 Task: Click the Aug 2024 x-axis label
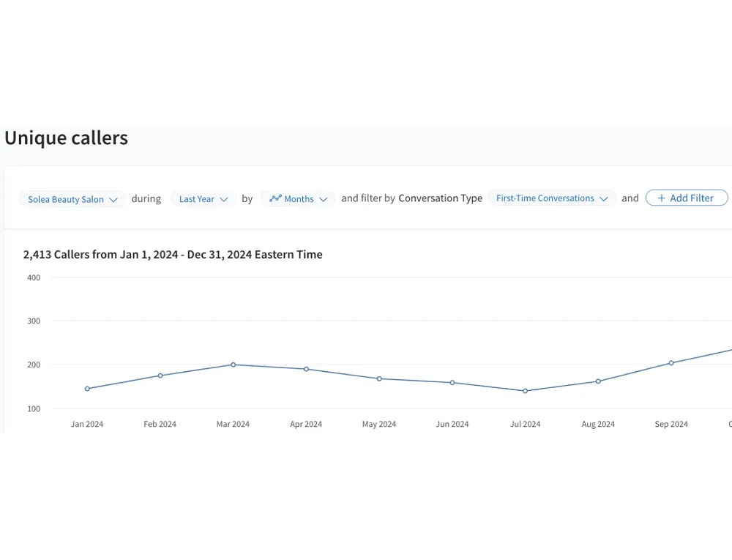598,425
